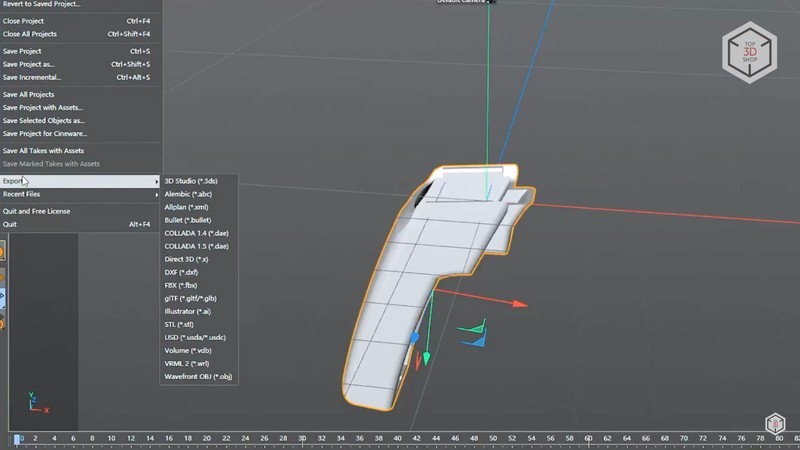Pick FBX (*.fbx) export format
Viewport: 800px width, 450px height.
[181, 285]
